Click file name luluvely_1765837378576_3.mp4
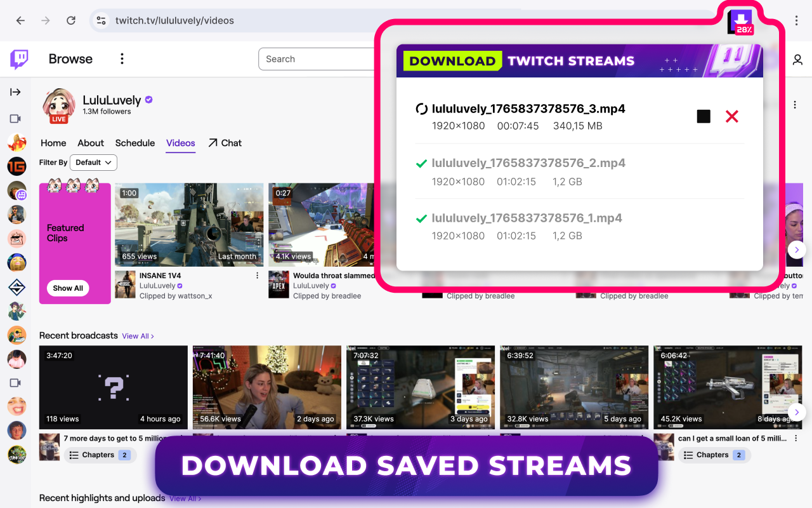Image resolution: width=812 pixels, height=508 pixels. coord(528,109)
